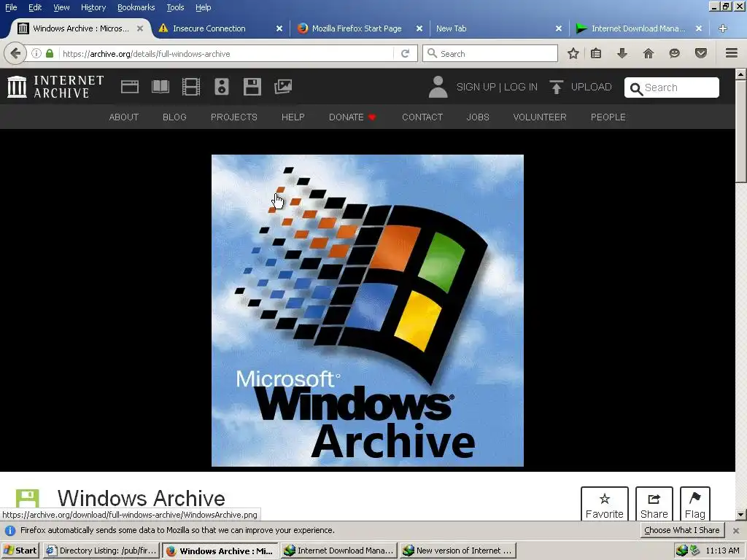
Task: Open the History menu
Action: [x=93, y=7]
